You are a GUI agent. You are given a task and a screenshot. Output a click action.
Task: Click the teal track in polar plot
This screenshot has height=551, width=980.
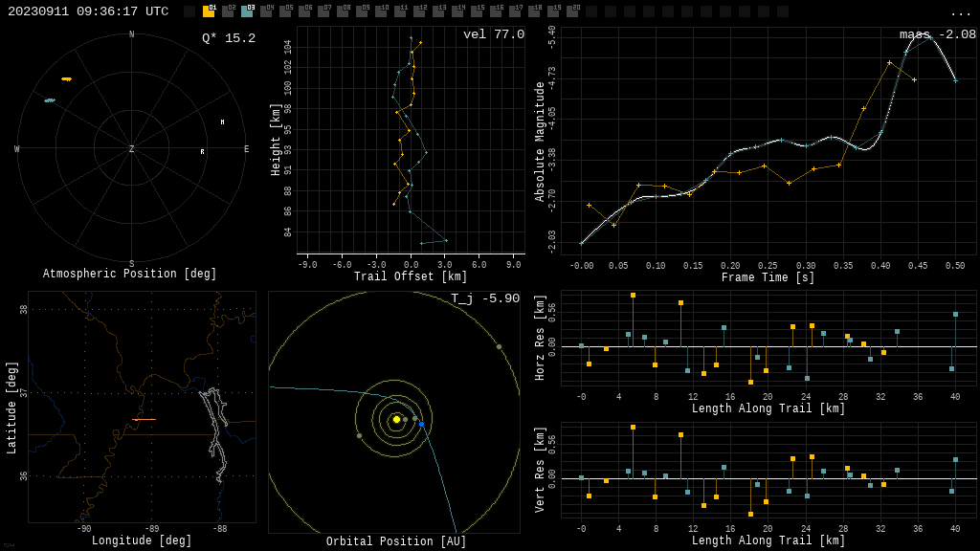50,99
